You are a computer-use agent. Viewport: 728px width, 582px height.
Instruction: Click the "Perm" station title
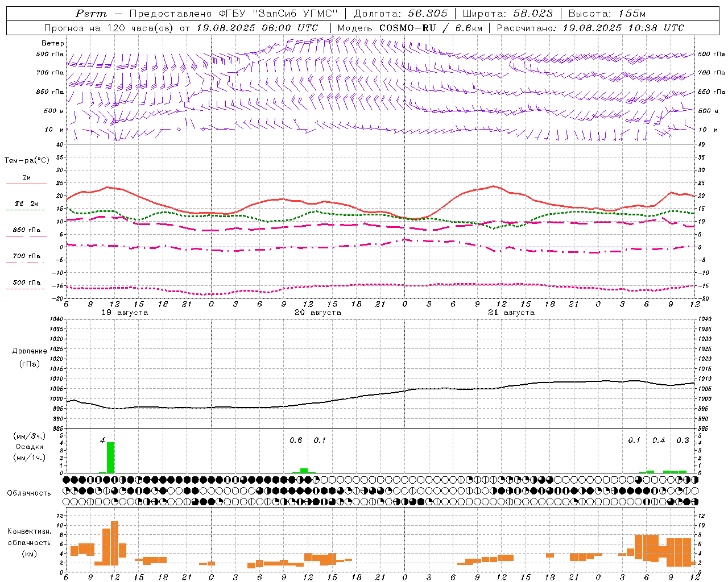click(x=91, y=14)
